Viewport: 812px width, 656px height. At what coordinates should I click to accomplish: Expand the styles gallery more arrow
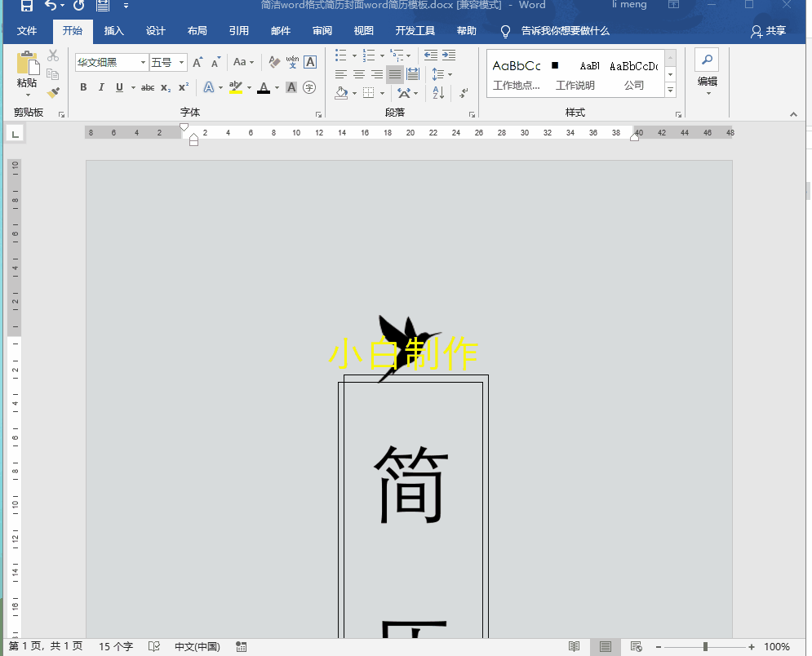(670, 90)
